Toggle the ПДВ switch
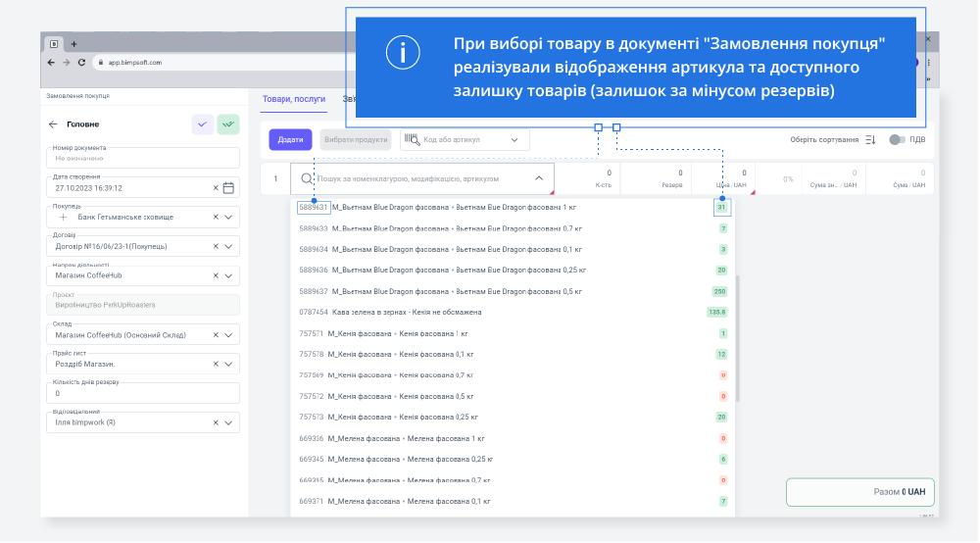980x543 pixels. [897, 140]
